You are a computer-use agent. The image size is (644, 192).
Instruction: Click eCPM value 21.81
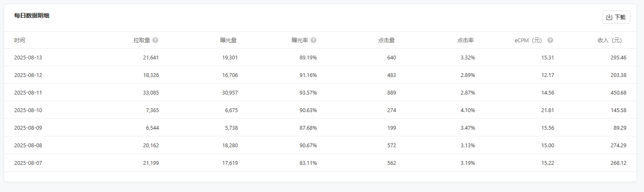click(548, 110)
